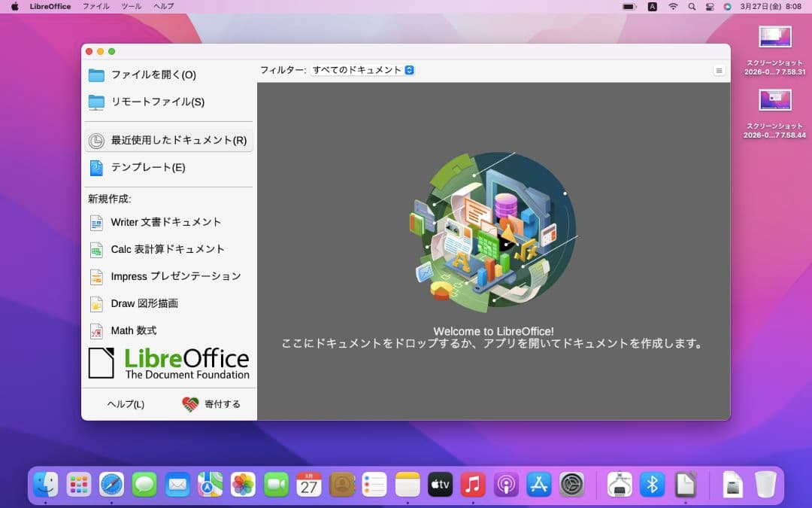The width and height of the screenshot is (812, 508).
Task: Click the Calc spreadsheet icon
Action: [96, 250]
